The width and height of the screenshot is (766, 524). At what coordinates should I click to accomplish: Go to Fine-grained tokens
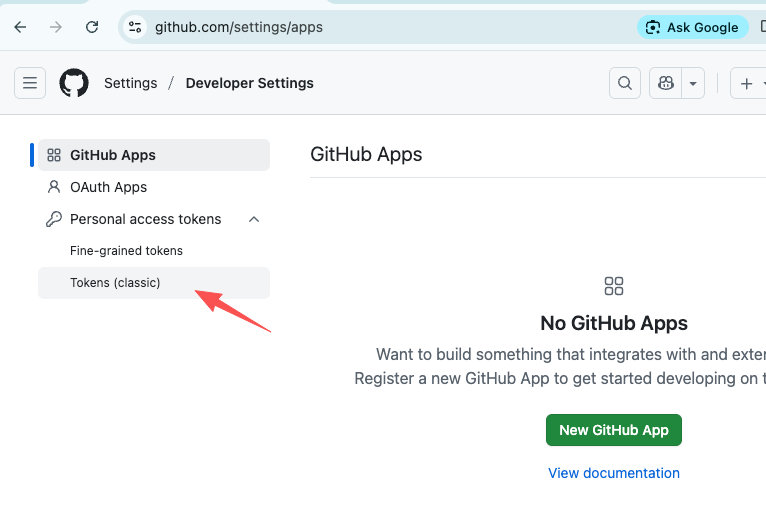pyautogui.click(x=126, y=251)
